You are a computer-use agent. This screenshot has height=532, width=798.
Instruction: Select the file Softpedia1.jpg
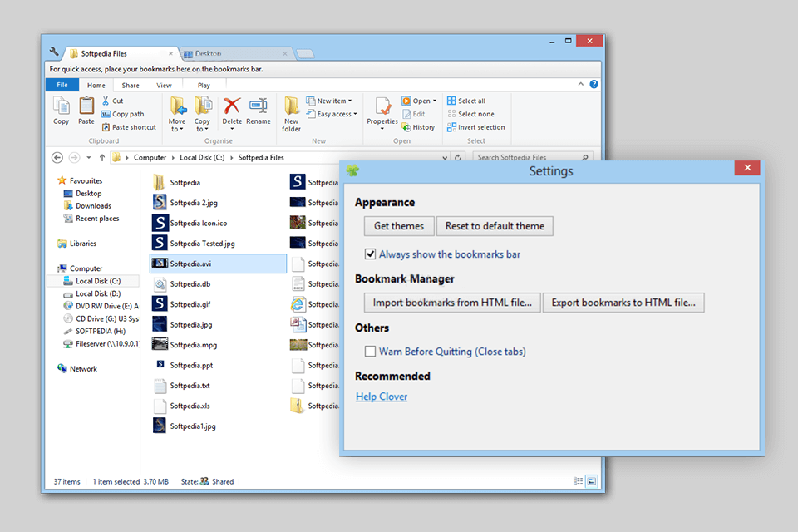click(x=185, y=426)
